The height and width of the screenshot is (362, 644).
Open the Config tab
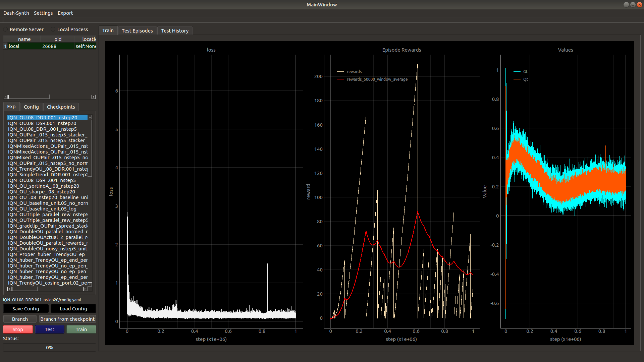(x=31, y=107)
